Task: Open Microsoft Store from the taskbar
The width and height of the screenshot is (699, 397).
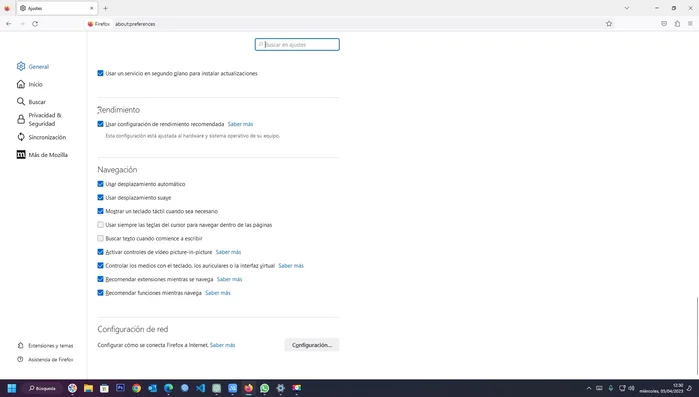Action: (x=104, y=388)
